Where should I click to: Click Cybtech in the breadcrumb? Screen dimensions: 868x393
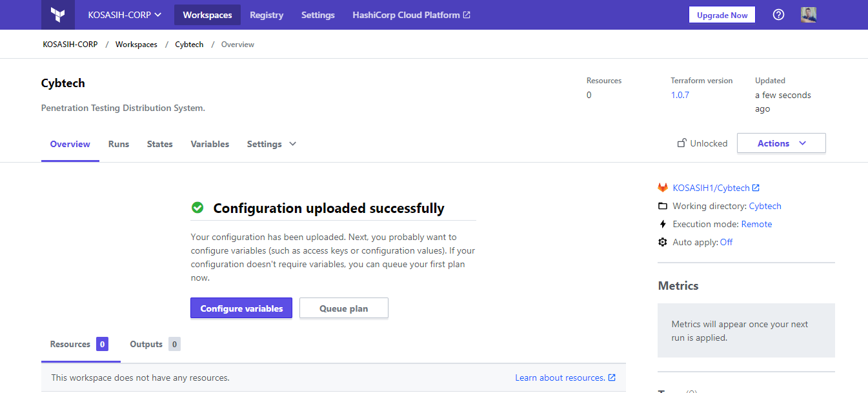189,45
